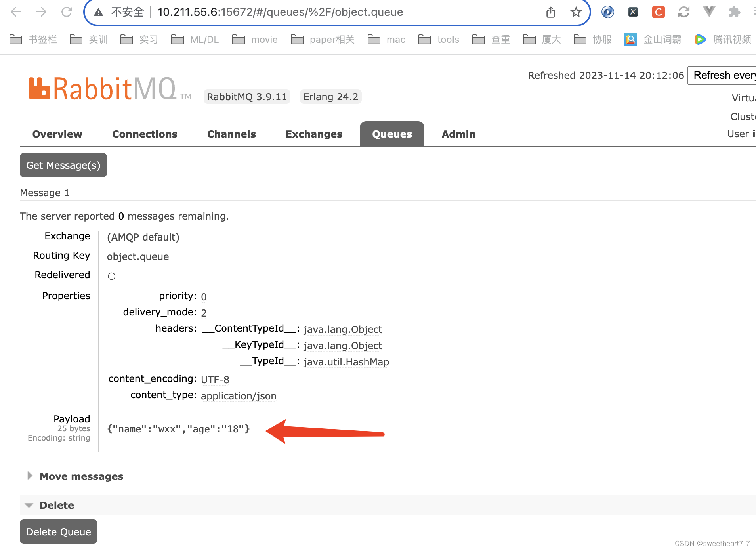Click the browser back arrow
Viewport: 756px width, 550px height.
pos(16,12)
